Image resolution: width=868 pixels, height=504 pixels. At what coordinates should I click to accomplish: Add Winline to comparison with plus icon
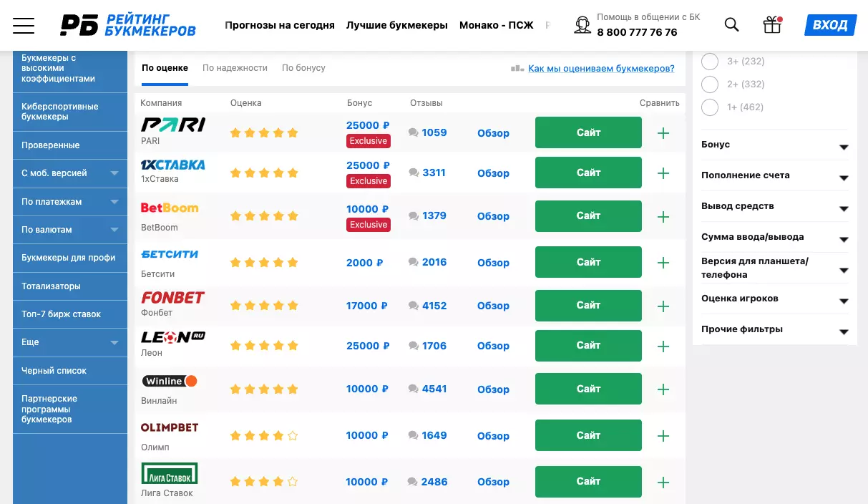[663, 389]
